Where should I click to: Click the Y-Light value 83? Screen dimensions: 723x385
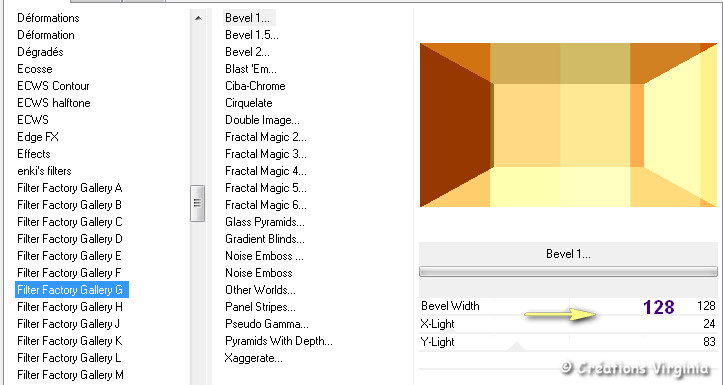coord(709,342)
